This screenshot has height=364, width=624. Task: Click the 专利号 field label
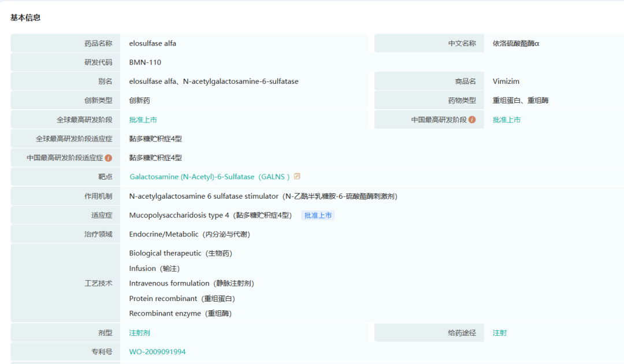pos(102,352)
